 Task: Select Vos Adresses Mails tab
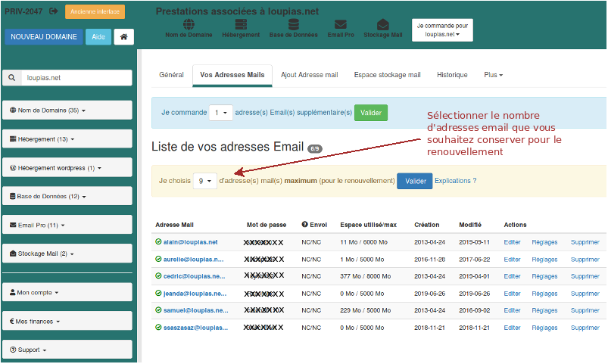point(232,75)
